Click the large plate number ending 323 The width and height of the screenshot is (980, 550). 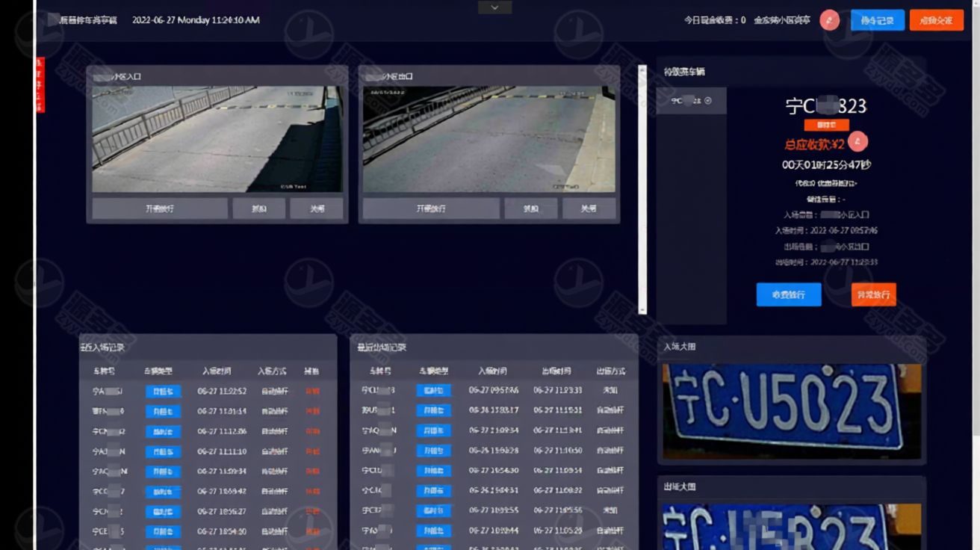pyautogui.click(x=826, y=106)
